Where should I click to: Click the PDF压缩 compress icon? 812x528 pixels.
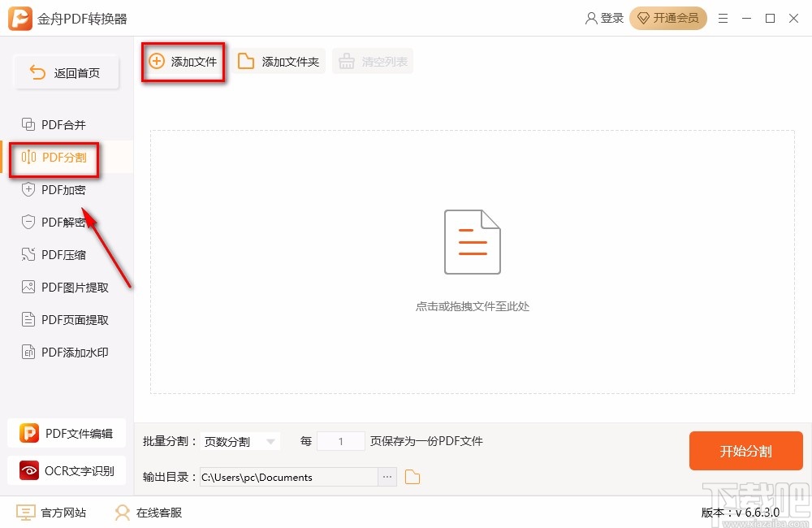(28, 254)
